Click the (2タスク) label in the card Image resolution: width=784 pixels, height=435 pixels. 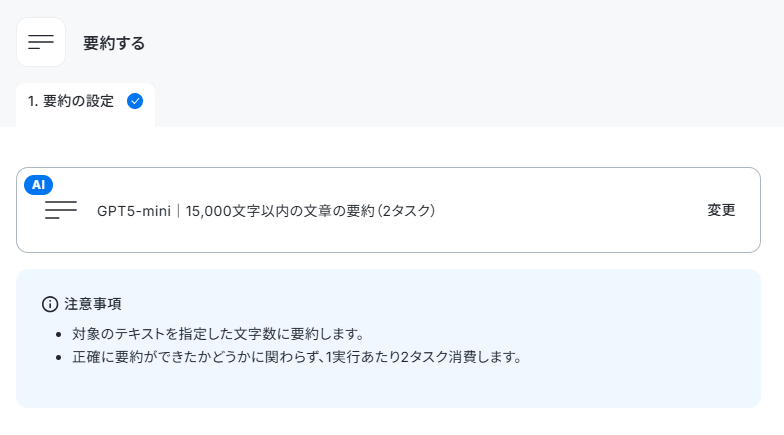point(406,211)
